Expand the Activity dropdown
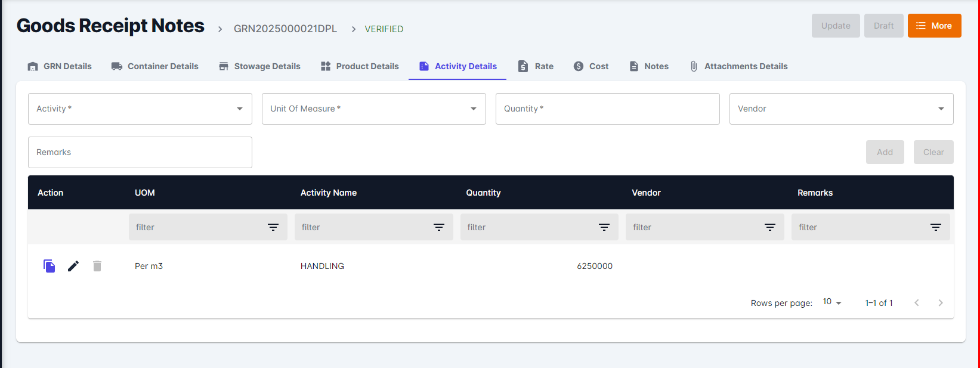This screenshot has height=368, width=980. [140, 109]
